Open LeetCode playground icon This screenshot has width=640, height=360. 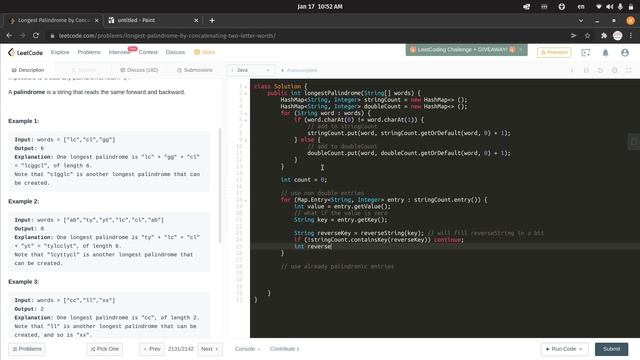click(586, 53)
